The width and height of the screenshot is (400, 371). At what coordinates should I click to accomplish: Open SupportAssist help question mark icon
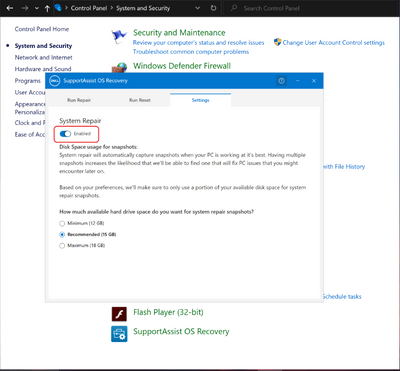[281, 81]
